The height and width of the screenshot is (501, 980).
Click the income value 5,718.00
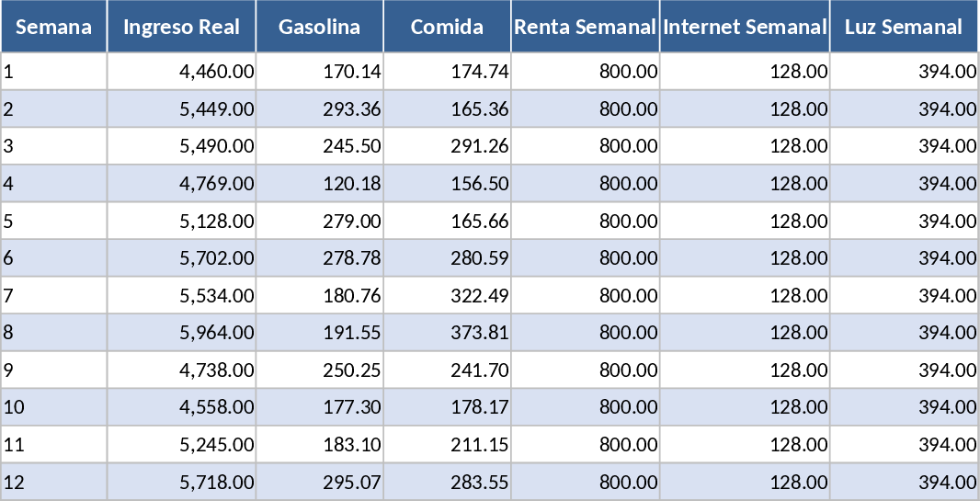(181, 482)
